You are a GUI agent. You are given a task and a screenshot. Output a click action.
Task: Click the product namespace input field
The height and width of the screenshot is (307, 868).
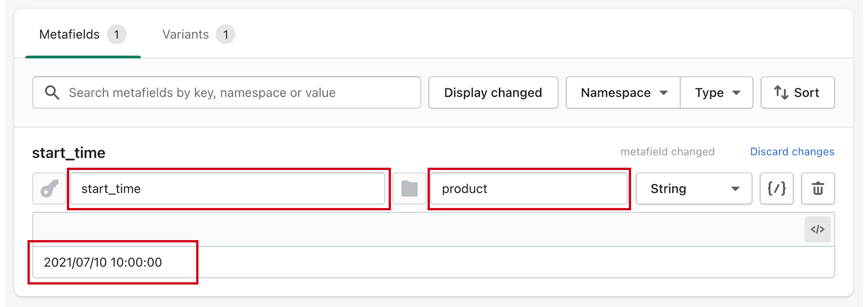click(529, 188)
